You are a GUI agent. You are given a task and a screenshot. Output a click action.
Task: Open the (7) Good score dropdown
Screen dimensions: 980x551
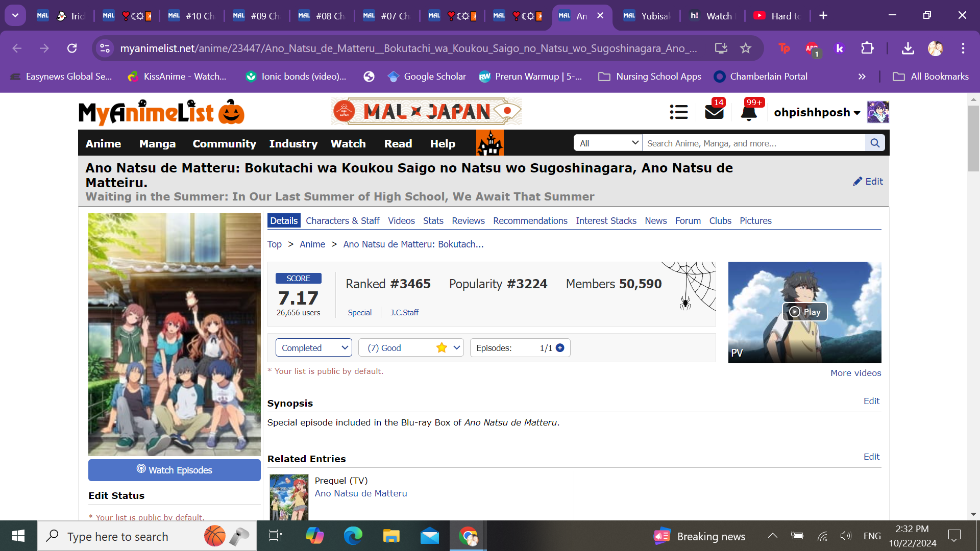coord(410,348)
